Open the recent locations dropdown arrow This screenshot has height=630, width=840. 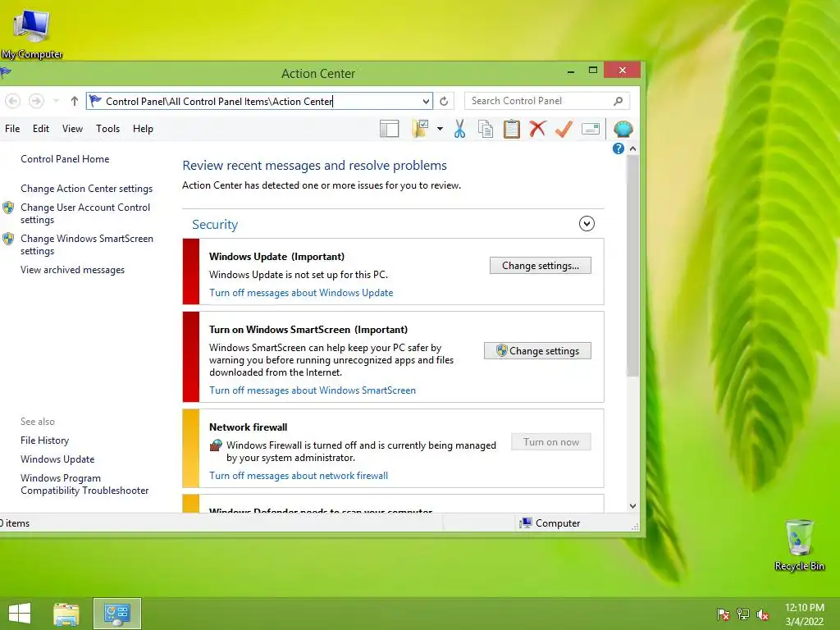(56, 101)
